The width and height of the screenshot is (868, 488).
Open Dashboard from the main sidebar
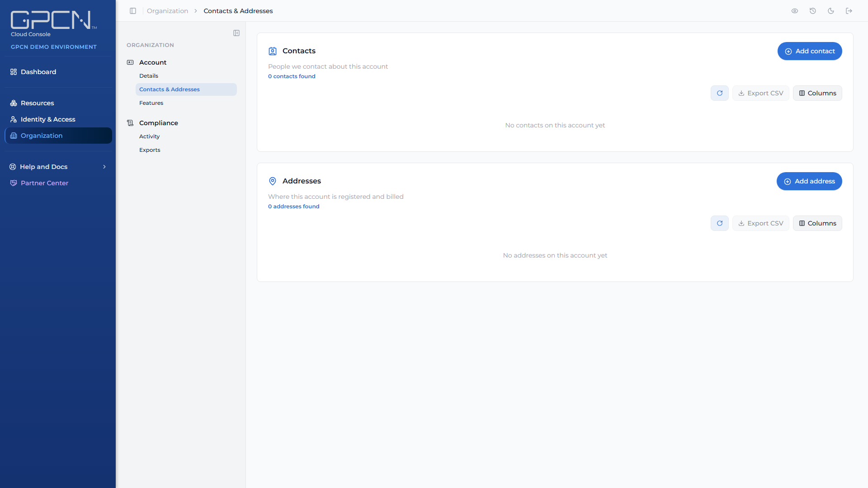(58, 72)
